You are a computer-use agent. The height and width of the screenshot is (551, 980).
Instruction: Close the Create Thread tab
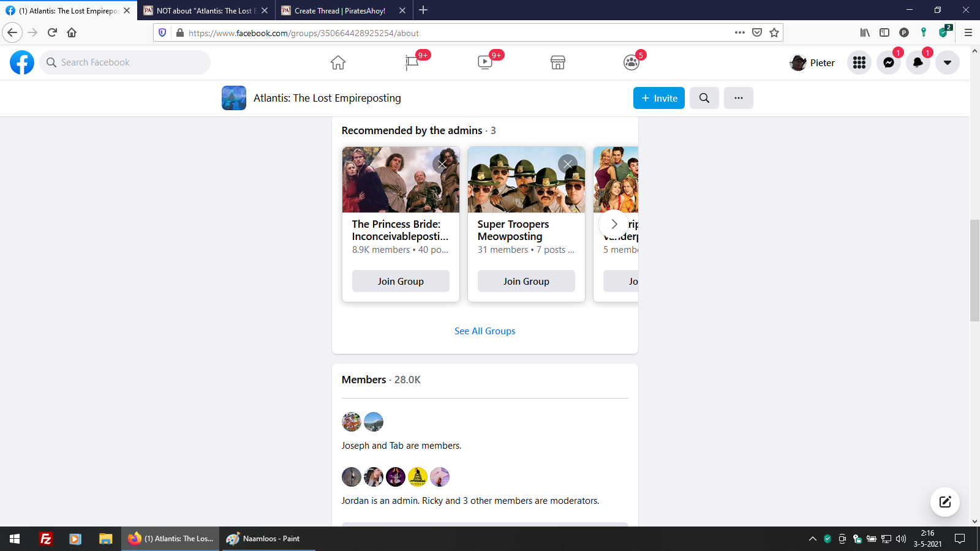coord(402,10)
